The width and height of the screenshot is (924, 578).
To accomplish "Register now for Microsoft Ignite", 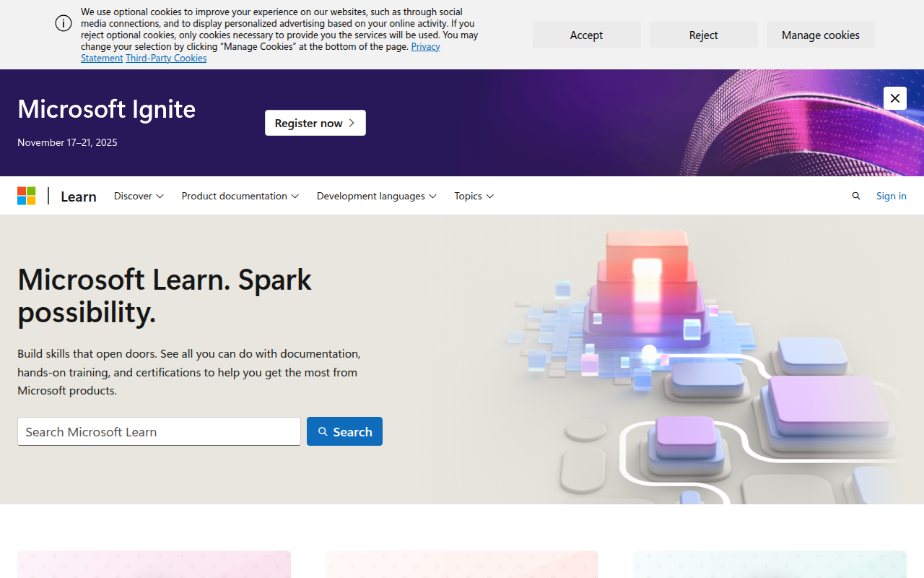I will tap(315, 123).
